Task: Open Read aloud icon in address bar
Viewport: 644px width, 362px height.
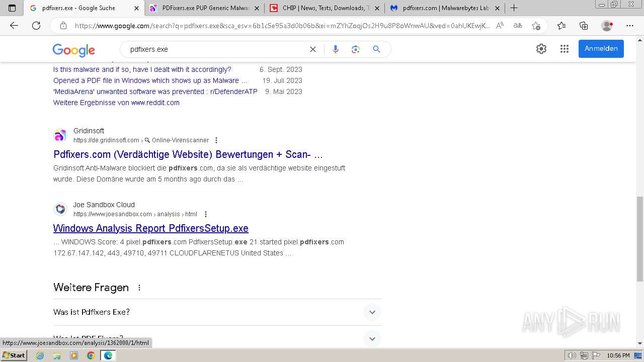Action: click(500, 26)
